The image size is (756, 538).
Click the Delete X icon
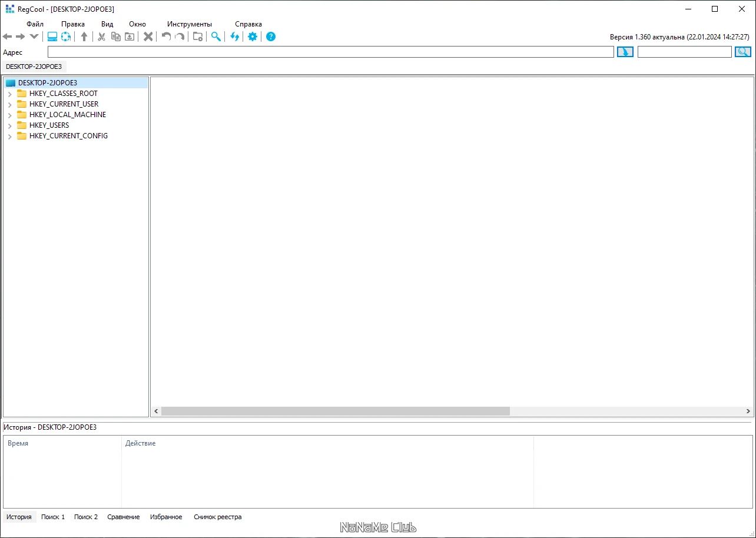coord(148,36)
